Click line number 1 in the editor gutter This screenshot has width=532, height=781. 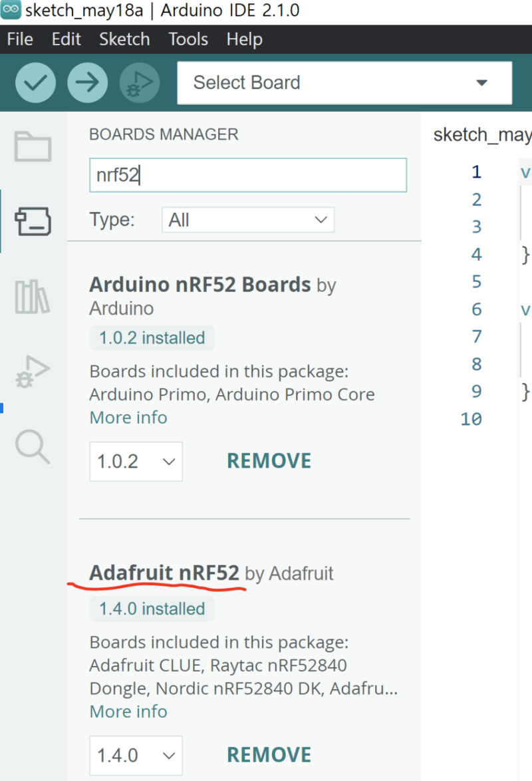point(477,172)
